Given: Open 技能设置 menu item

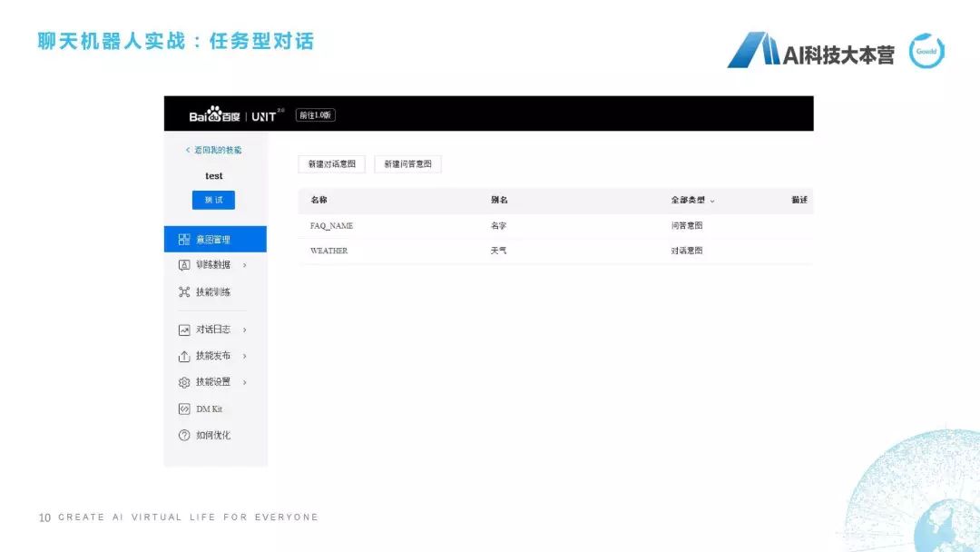Looking at the screenshot, I should click(x=215, y=382).
